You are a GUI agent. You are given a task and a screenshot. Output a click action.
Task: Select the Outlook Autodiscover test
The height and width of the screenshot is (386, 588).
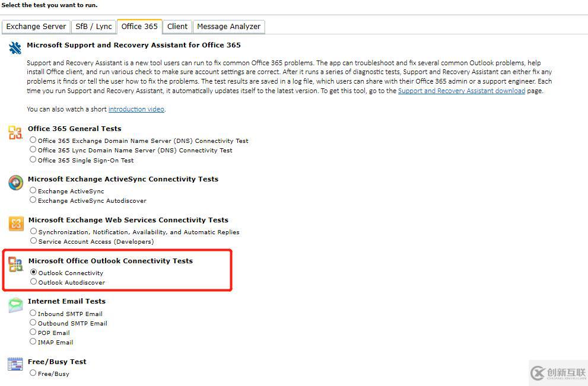(34, 282)
